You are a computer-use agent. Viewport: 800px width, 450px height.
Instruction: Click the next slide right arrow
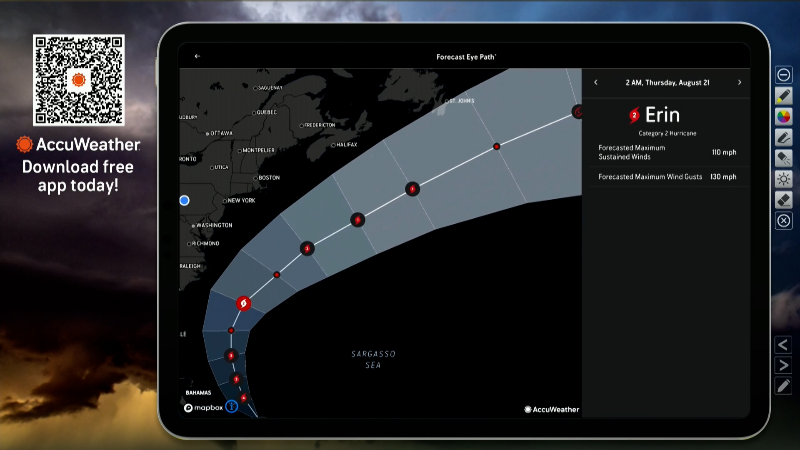783,365
